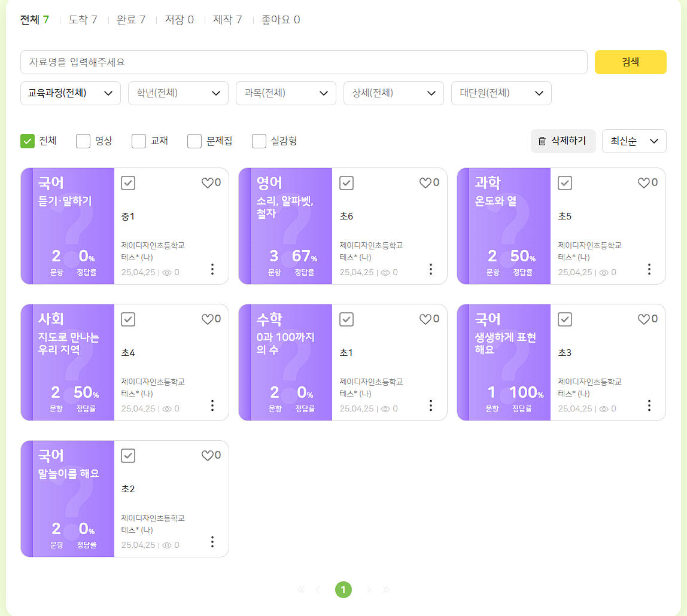
Task: Click the 삭제하기 delete button
Action: tap(563, 141)
